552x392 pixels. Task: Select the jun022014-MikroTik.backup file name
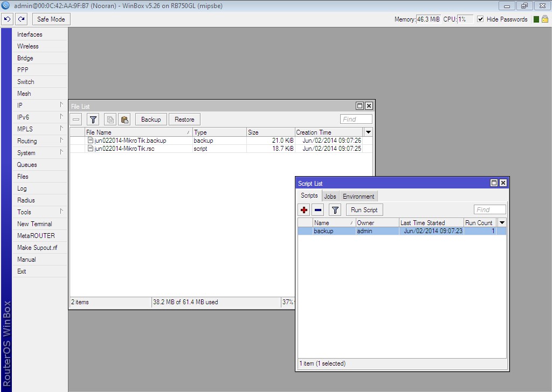pos(130,141)
